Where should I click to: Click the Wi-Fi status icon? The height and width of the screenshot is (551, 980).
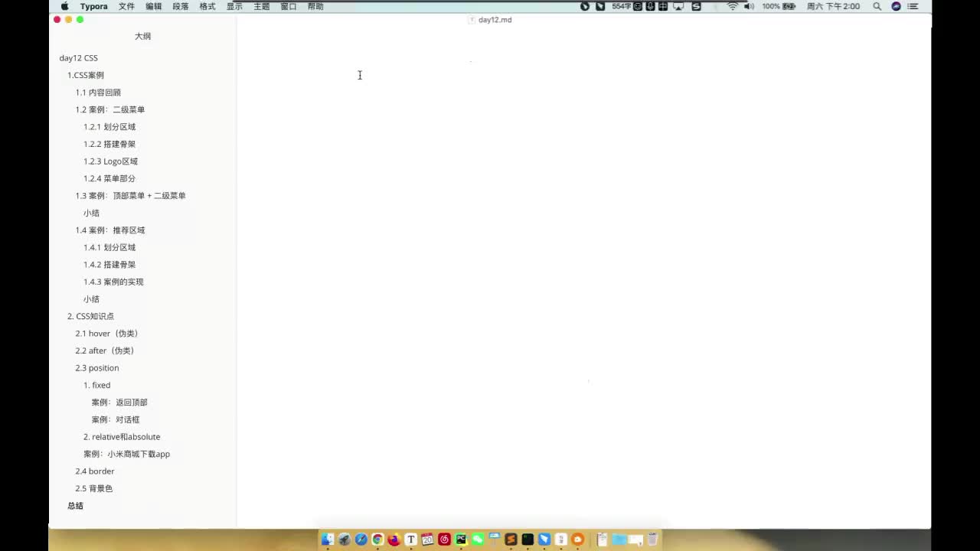(733, 6)
